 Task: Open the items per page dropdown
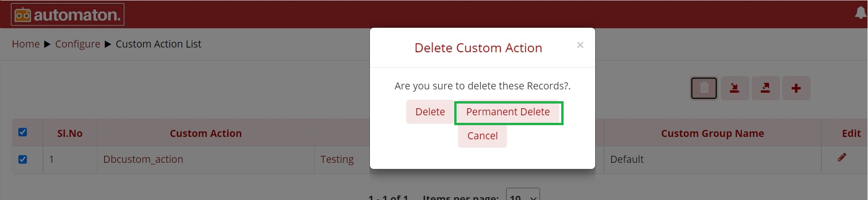pyautogui.click(x=523, y=196)
